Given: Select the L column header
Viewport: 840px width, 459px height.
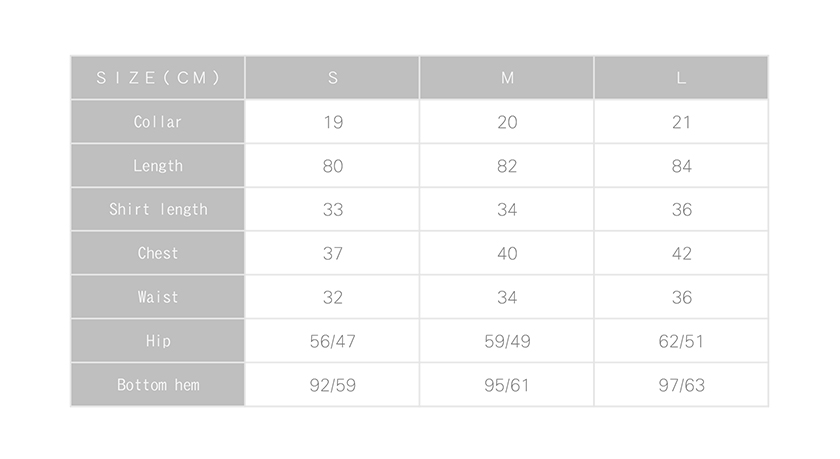Looking at the screenshot, I should click(x=681, y=78).
